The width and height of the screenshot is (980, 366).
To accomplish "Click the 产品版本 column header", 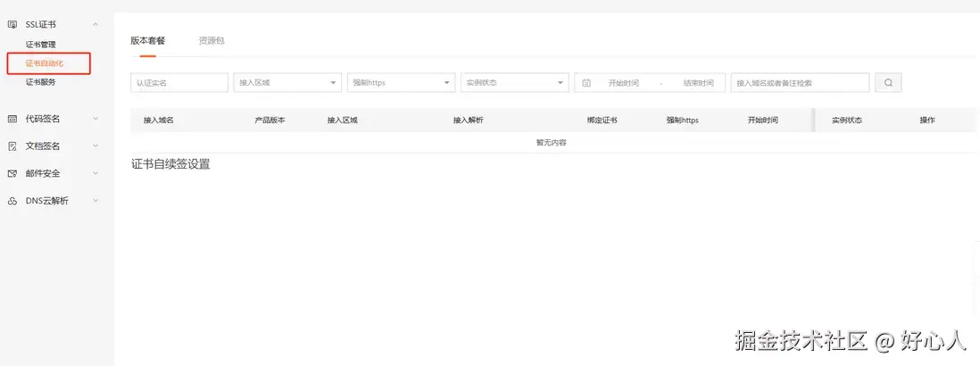I will click(270, 120).
